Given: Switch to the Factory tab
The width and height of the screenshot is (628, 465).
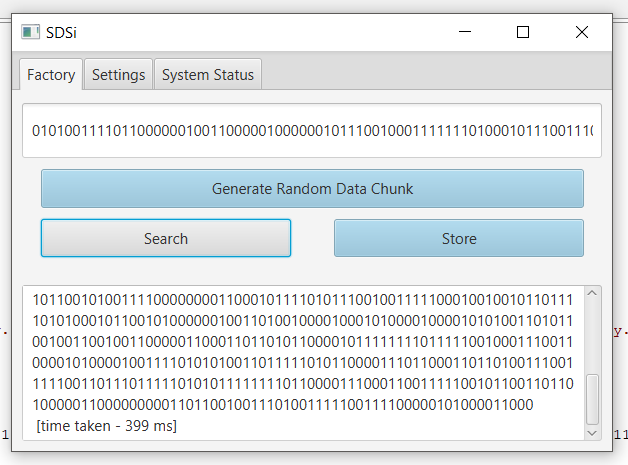Looking at the screenshot, I should point(51,74).
